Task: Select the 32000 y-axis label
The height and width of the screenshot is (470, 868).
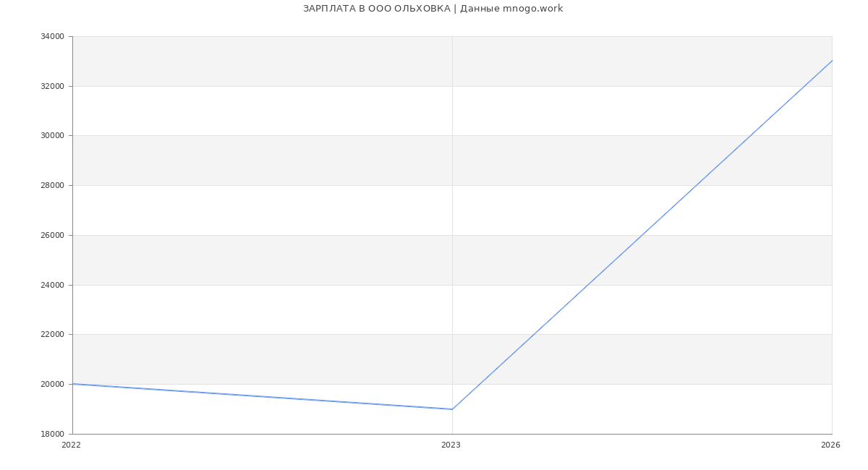Action: [52, 87]
